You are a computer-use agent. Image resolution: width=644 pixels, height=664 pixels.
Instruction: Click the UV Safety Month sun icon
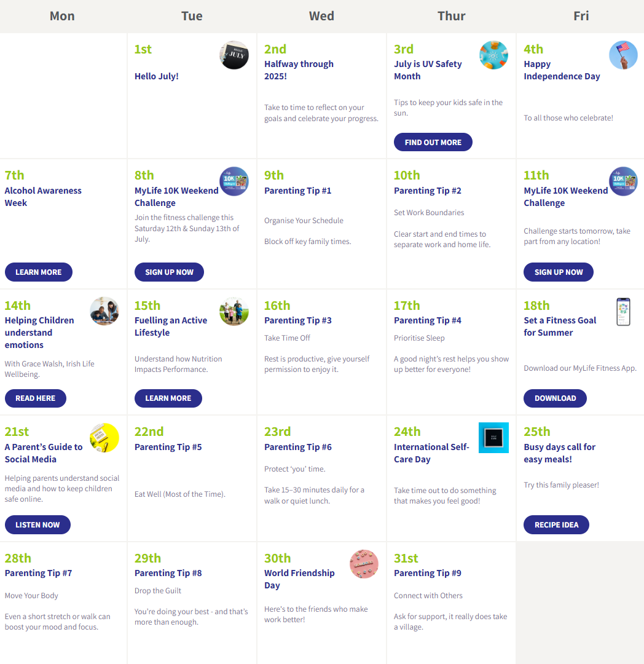[493, 55]
